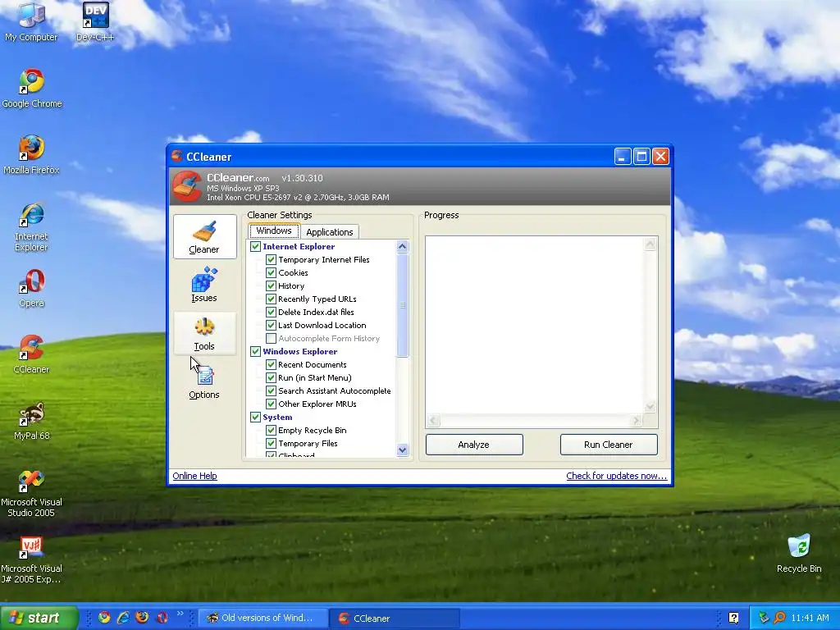Screen dimensions: 840x630
Task: Click the Analyze button
Action: click(x=474, y=445)
